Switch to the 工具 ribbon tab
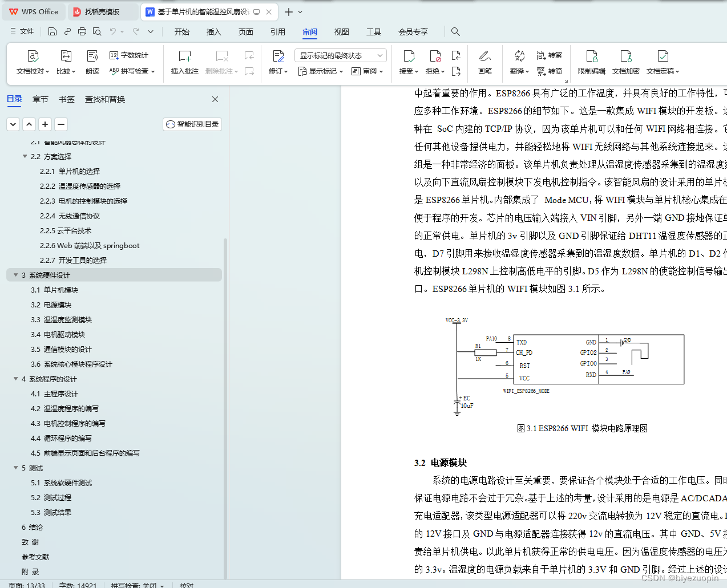 tap(374, 32)
